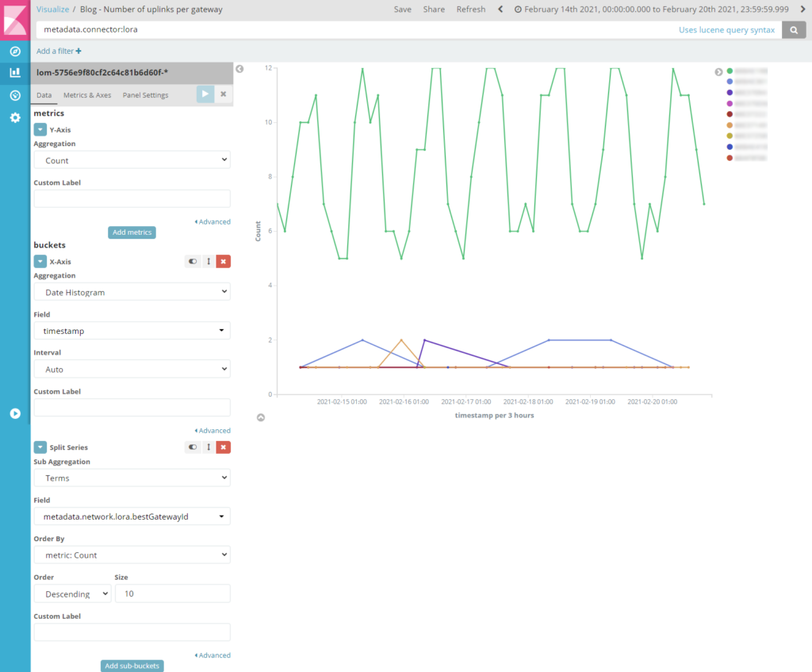Screen dimensions: 812x672
Task: Click the yellow-olive legend color dot
Action: pyautogui.click(x=730, y=136)
